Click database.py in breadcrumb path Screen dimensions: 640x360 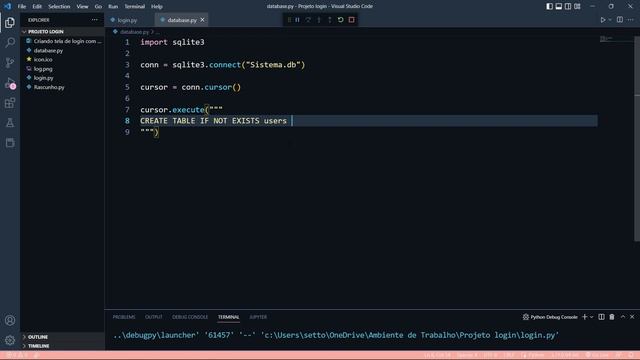pyautogui.click(x=134, y=31)
